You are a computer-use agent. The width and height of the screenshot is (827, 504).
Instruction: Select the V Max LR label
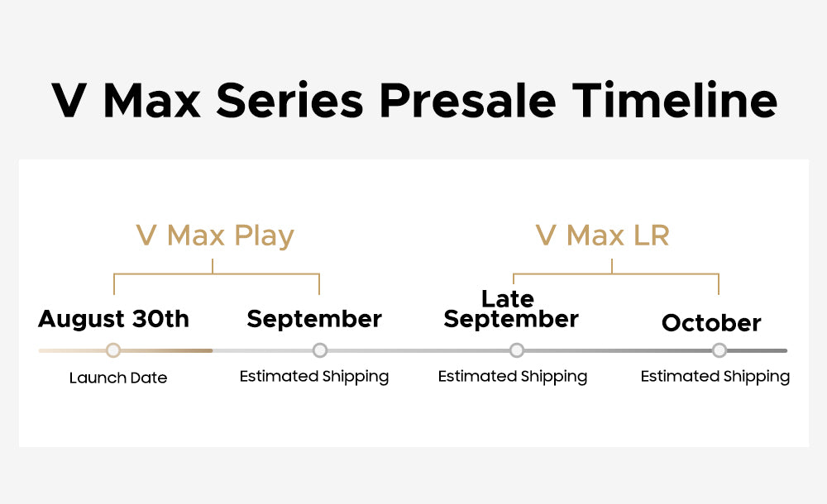pos(602,235)
